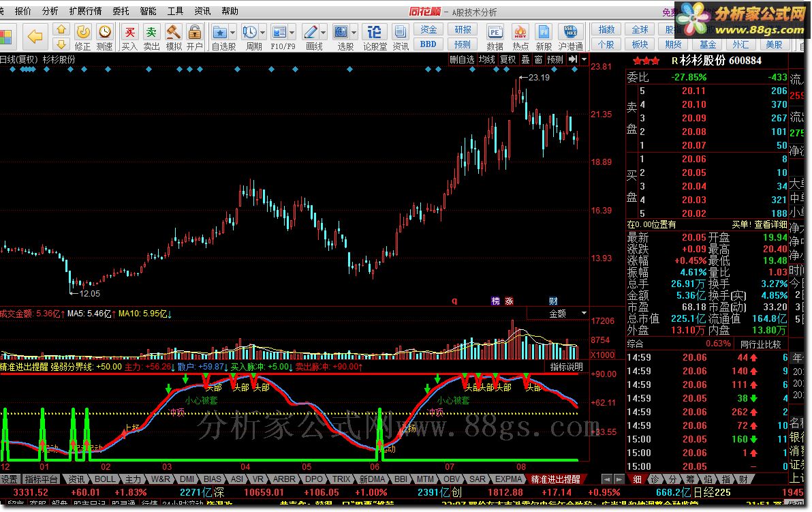This screenshot has width=812, height=512.
Task: Open the 资讯 document icon in toolbar
Action: (x=401, y=33)
